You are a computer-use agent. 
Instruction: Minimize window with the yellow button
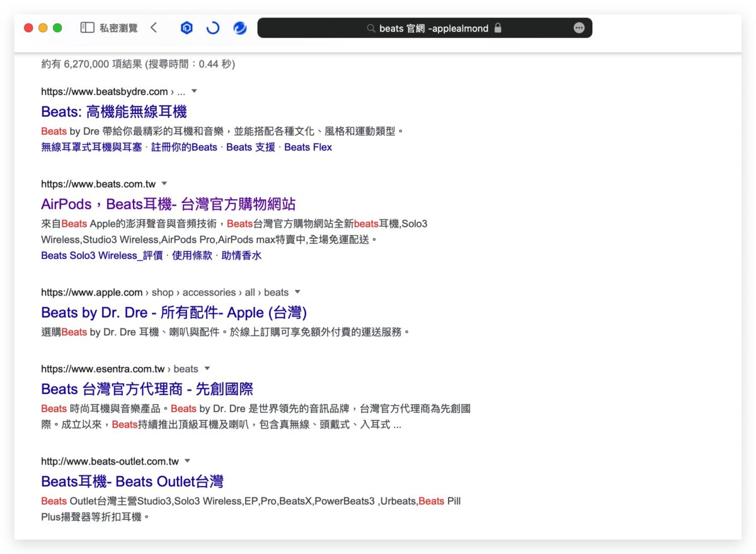click(43, 28)
